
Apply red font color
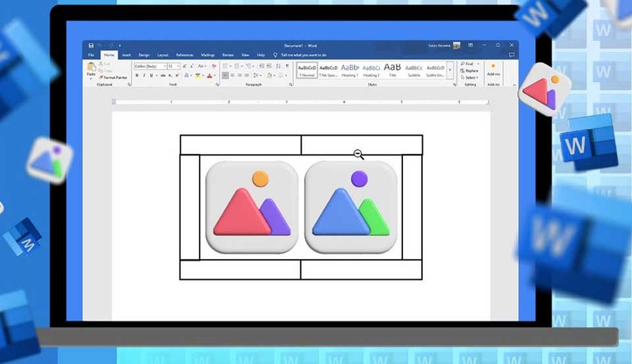(x=209, y=75)
